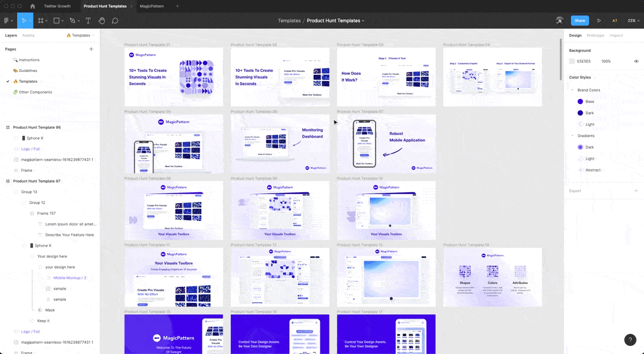The image size is (644, 354).
Task: Open a new tab with plus icon
Action: (178, 6)
